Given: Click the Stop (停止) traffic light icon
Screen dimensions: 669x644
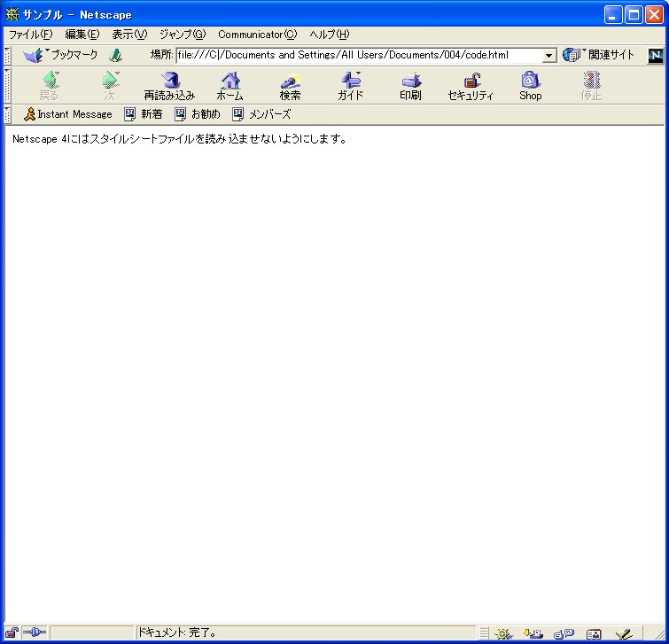Looking at the screenshot, I should [591, 81].
